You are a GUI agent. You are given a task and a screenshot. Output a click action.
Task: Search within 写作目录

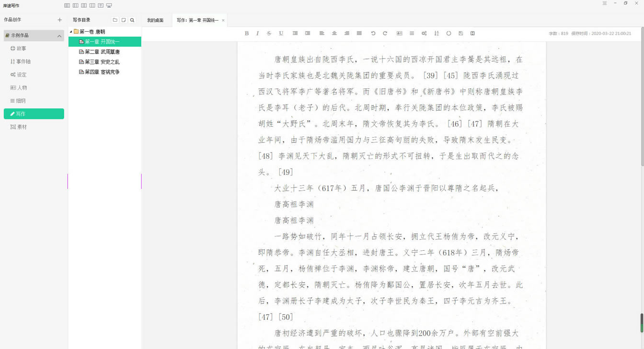coord(132,20)
